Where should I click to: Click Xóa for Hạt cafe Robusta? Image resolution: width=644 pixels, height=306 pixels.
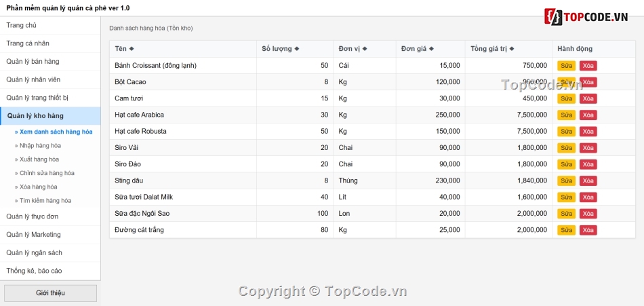pos(588,132)
